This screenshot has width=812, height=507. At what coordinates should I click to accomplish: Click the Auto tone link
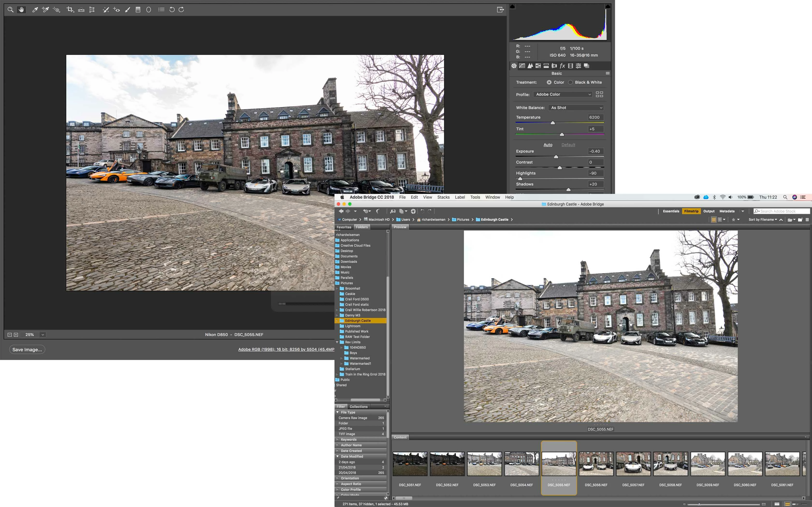coord(548,145)
